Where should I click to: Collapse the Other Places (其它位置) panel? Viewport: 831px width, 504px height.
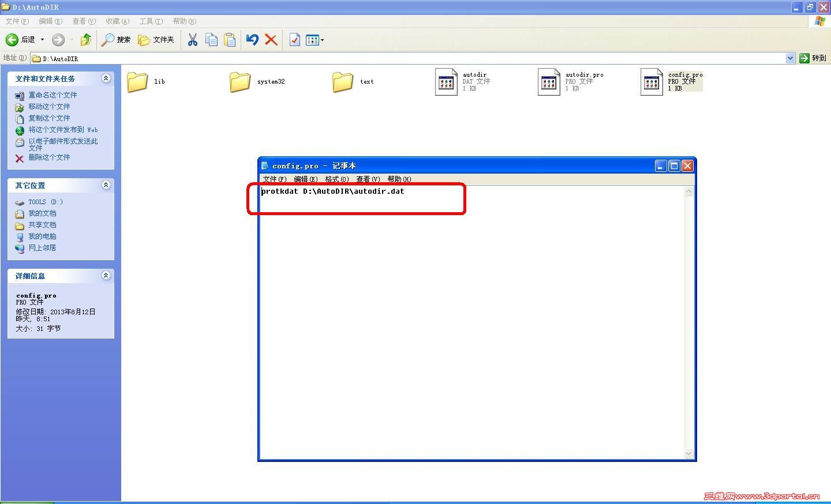point(106,185)
